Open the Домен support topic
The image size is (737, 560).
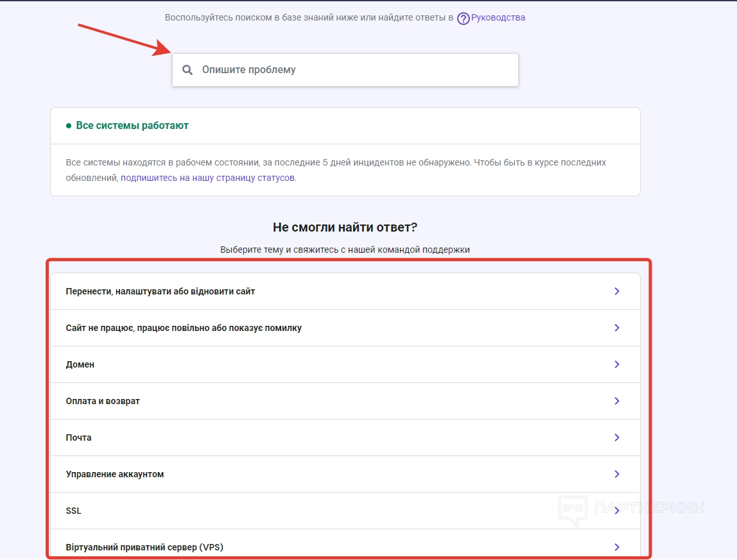tap(80, 364)
